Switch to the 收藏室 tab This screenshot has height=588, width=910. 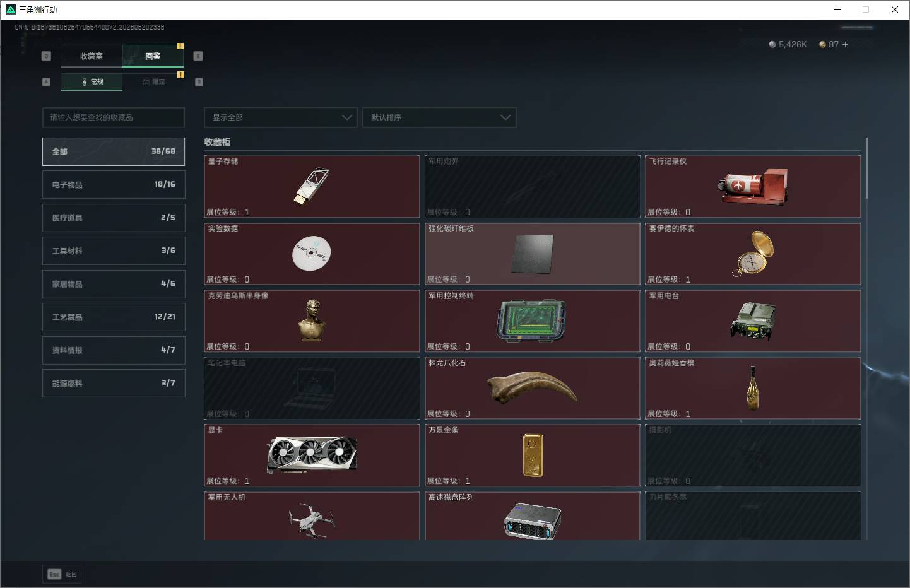[92, 56]
